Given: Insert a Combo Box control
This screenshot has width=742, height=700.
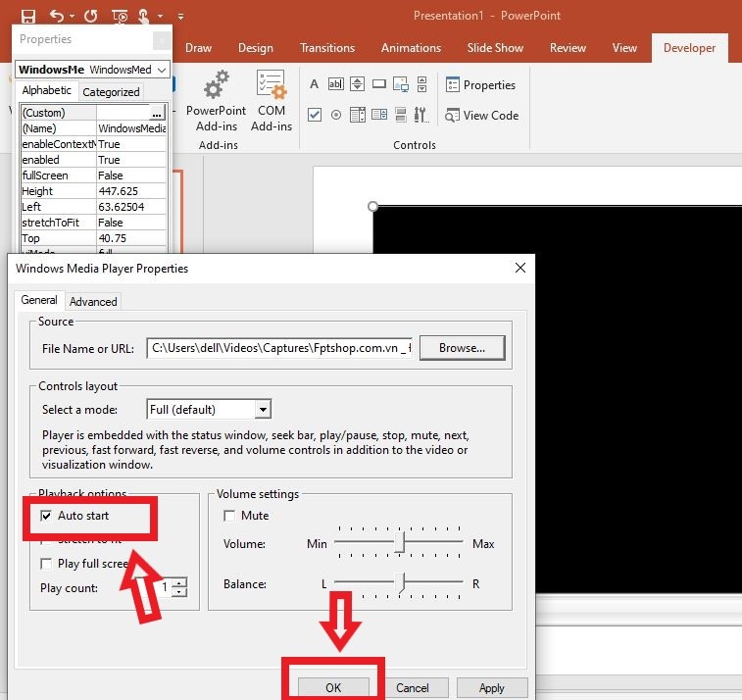Looking at the screenshot, I should pos(358,115).
